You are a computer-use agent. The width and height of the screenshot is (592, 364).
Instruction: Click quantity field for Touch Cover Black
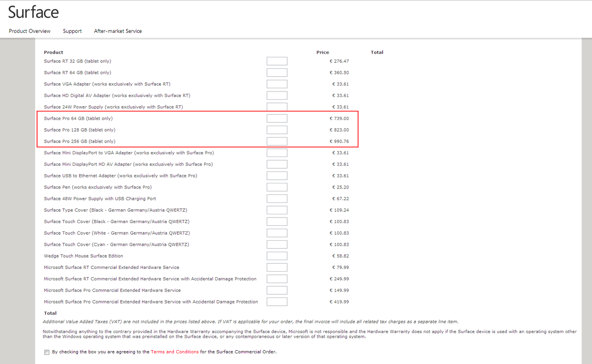tap(277, 222)
